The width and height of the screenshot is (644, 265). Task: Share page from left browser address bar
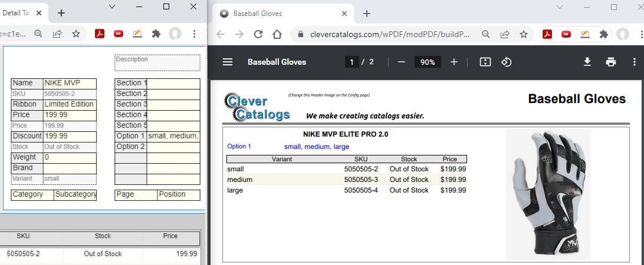pyautogui.click(x=58, y=34)
